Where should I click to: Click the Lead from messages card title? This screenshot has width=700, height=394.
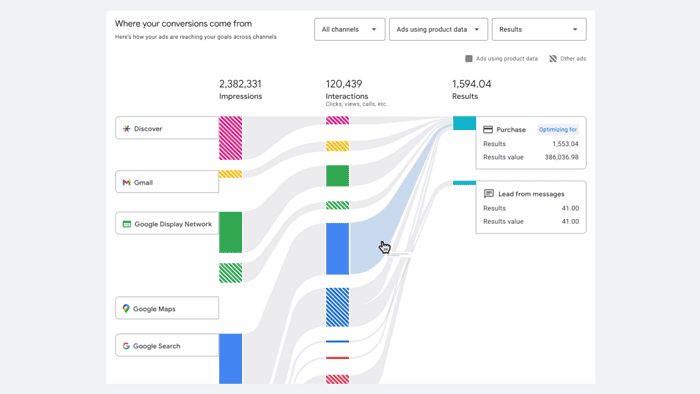(x=531, y=194)
